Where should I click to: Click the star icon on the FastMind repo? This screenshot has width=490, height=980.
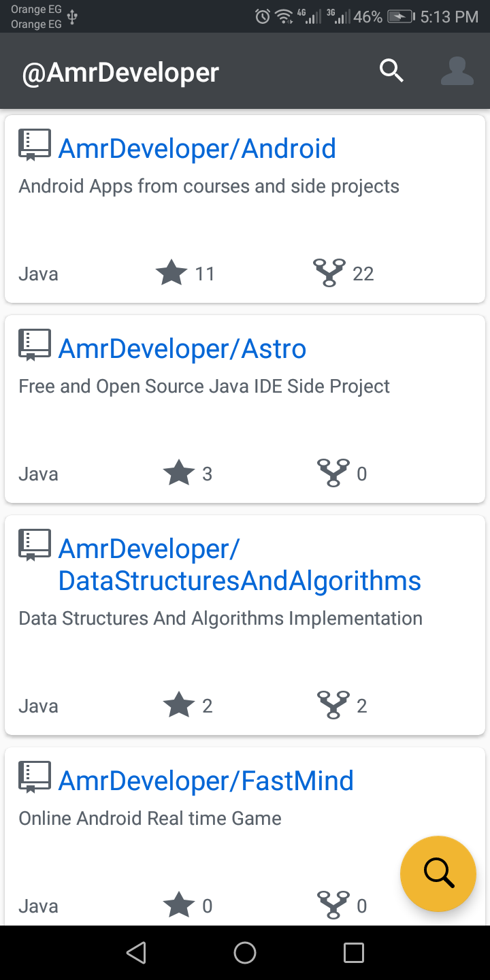(179, 906)
